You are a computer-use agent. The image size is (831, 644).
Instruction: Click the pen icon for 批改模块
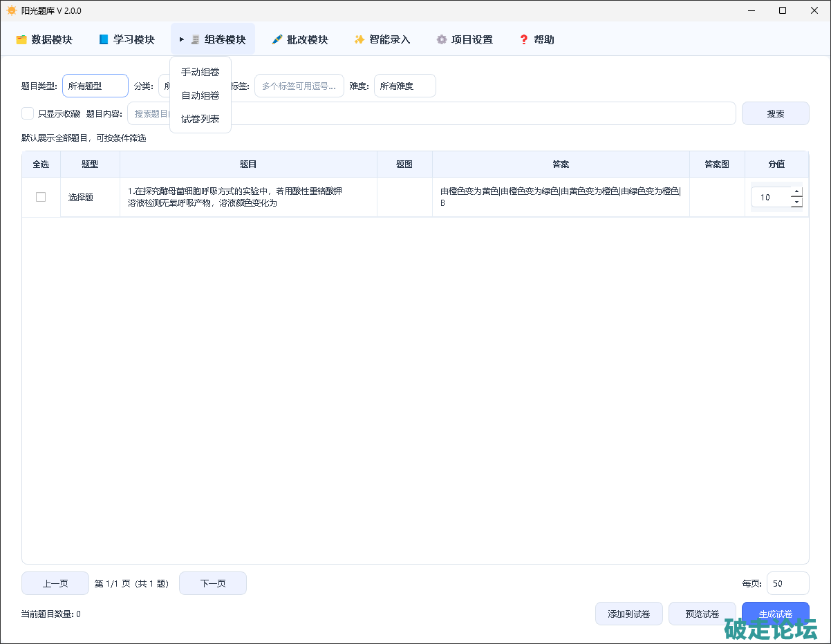[x=277, y=40]
